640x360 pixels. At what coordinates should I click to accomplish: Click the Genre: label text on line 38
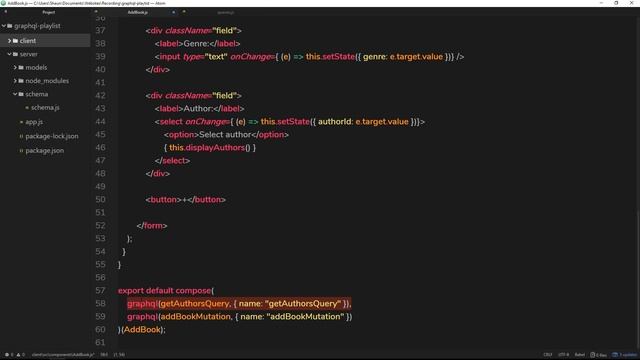pyautogui.click(x=196, y=44)
